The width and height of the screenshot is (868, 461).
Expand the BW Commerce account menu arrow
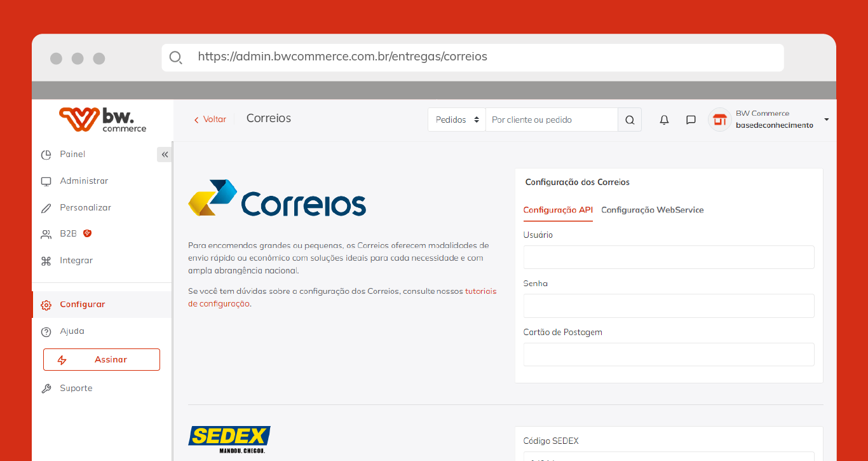click(x=826, y=120)
